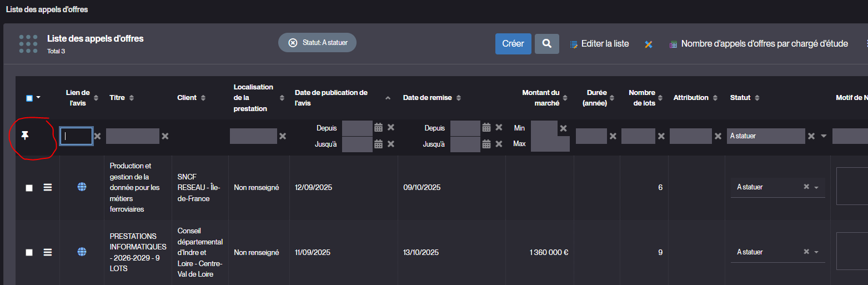Screen dimensions: 868x285
Task: Open the select-all dropdown caret in header
Action: tap(38, 98)
